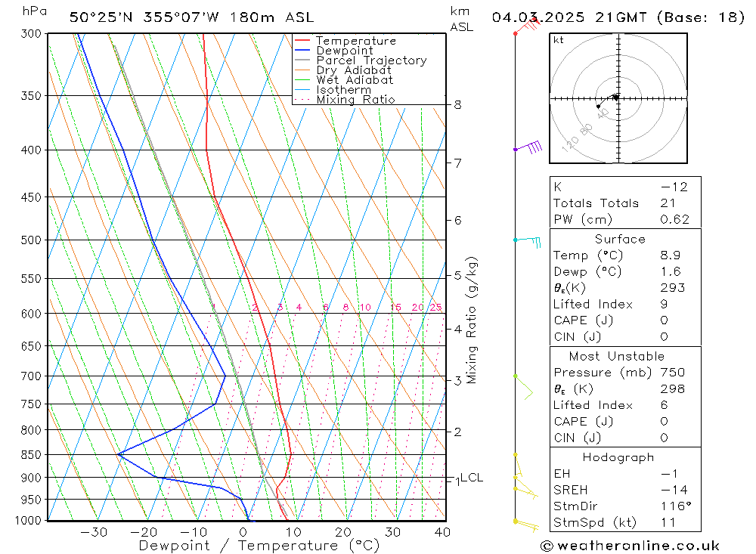This screenshot has width=756, height=554.
Task: Select the 'Wet Adiabat' legend label
Action: [355, 80]
